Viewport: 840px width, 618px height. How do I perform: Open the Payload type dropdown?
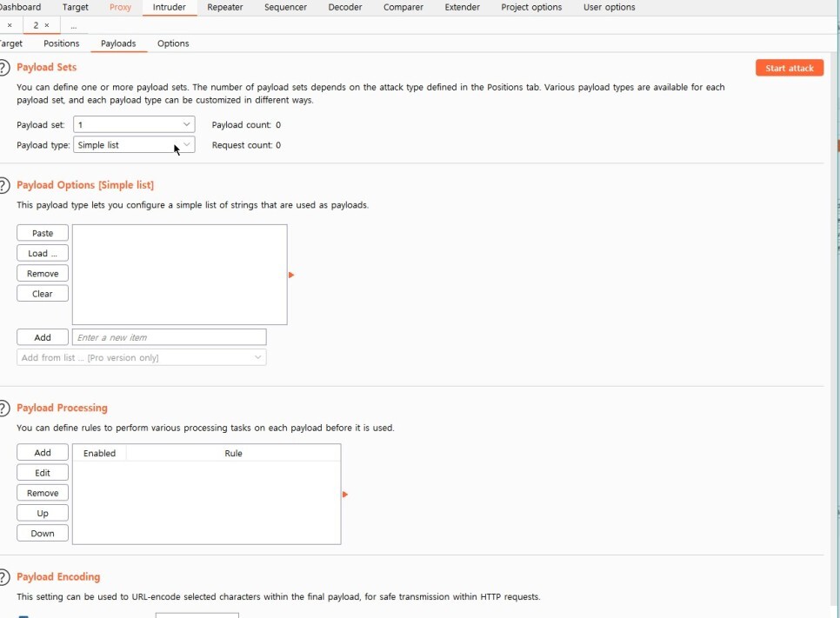pyautogui.click(x=134, y=145)
